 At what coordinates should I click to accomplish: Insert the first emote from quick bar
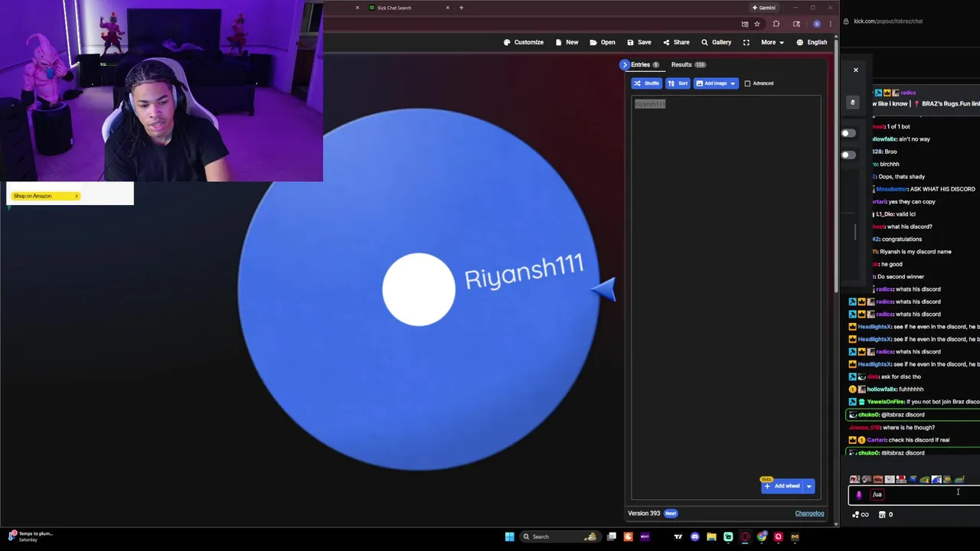pyautogui.click(x=854, y=480)
